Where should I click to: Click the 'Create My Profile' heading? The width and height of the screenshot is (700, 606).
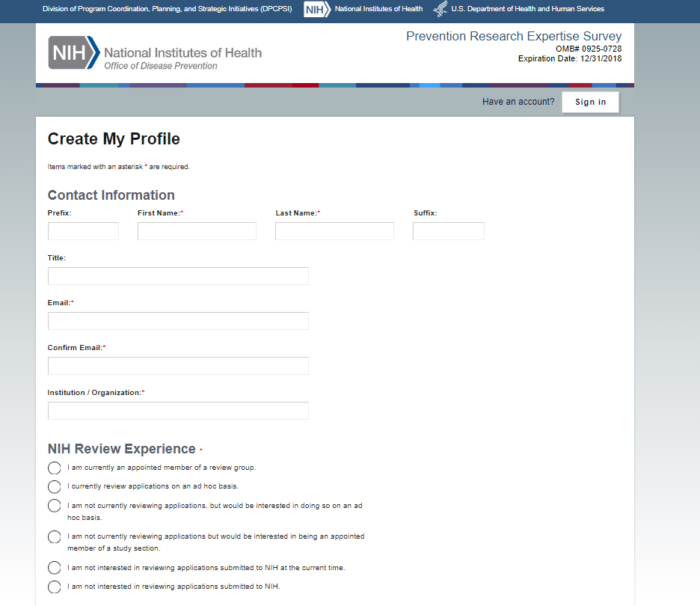(114, 139)
